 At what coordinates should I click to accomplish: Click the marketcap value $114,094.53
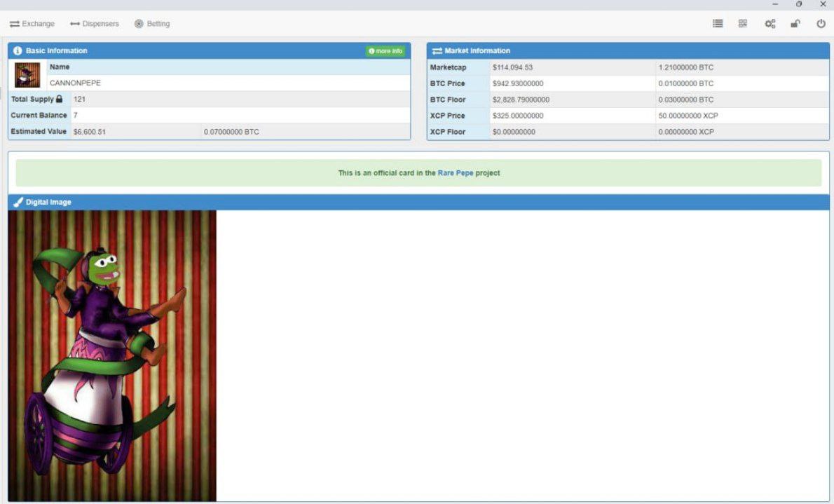(x=512, y=67)
